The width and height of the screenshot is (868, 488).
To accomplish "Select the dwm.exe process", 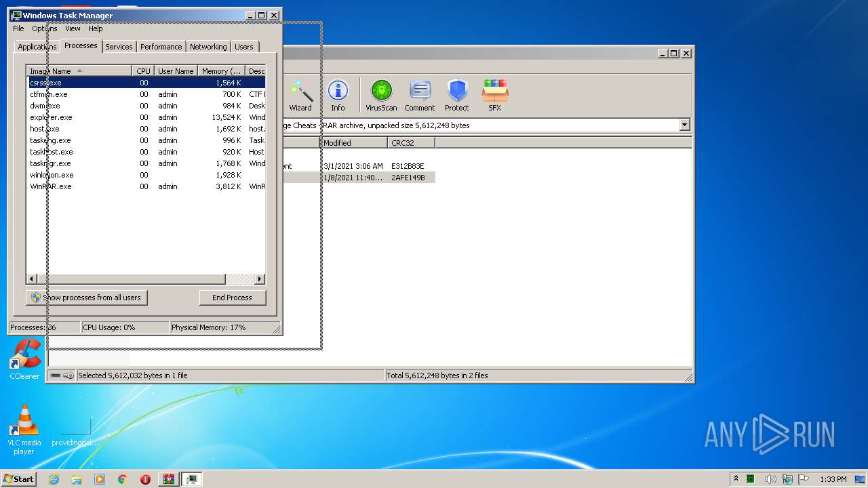I will pyautogui.click(x=146, y=106).
